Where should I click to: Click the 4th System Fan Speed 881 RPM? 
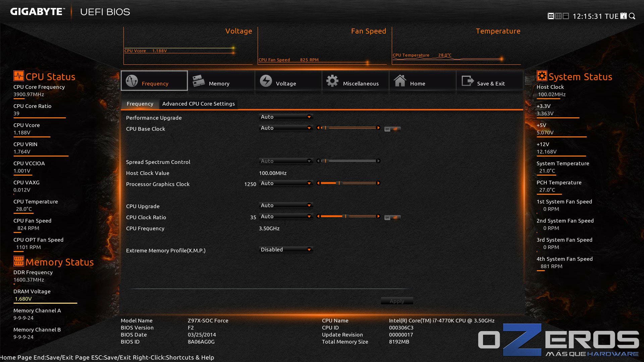(551, 266)
